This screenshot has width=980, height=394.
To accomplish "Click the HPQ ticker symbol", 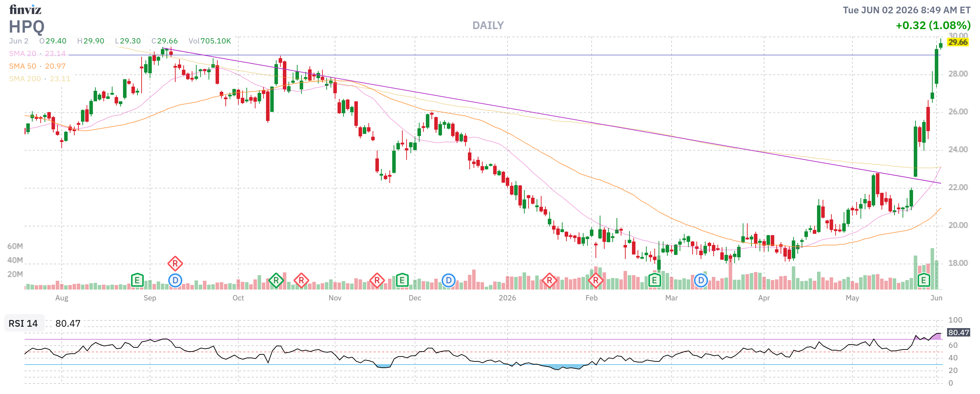I will coord(27,27).
